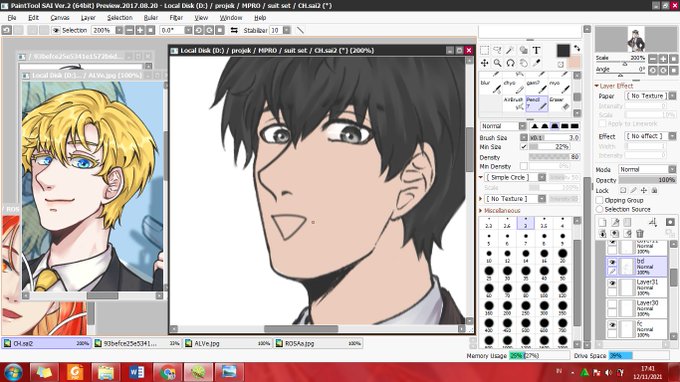Swap foreground and background colors
This screenshot has height=382, width=680.
click(x=577, y=48)
